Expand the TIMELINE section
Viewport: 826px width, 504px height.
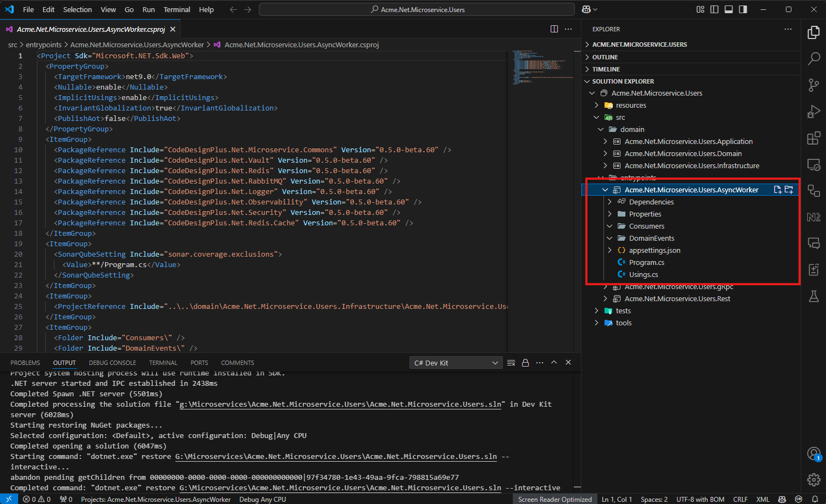pyautogui.click(x=691, y=69)
